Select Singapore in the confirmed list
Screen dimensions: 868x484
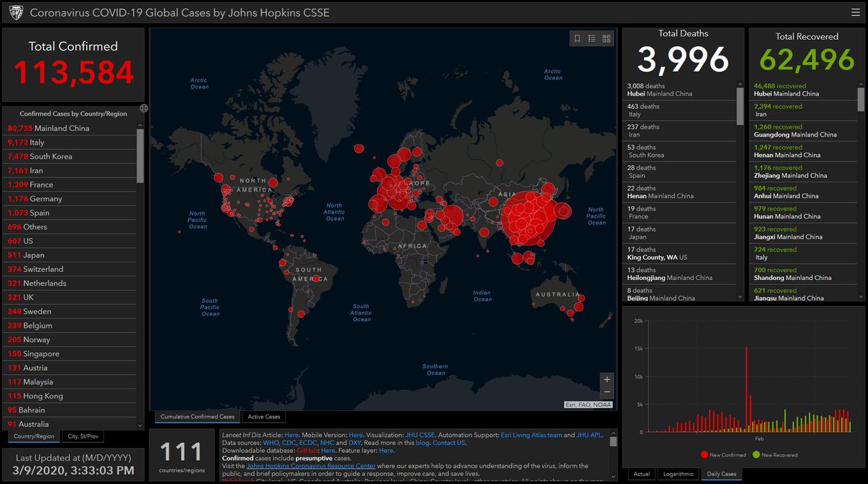coord(70,354)
